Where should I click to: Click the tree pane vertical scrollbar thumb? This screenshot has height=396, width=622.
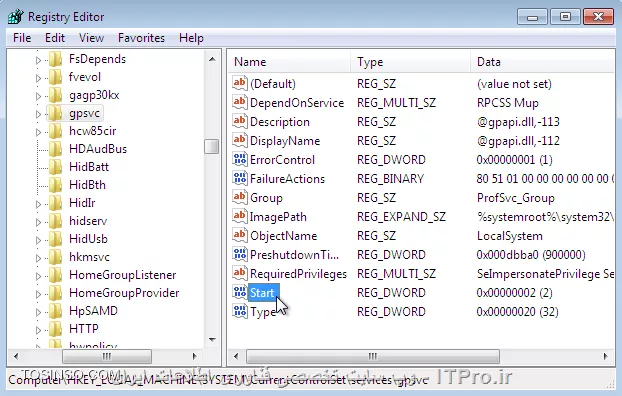[212, 146]
